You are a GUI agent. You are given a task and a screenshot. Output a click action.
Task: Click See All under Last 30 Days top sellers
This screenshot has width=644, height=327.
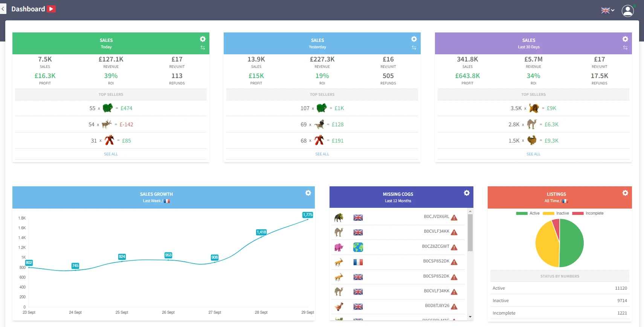click(533, 154)
